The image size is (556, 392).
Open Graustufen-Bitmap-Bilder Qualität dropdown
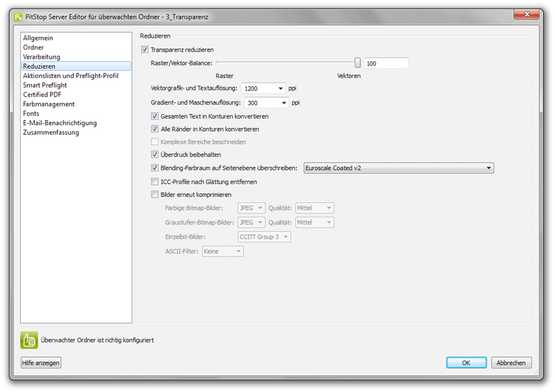coord(315,222)
